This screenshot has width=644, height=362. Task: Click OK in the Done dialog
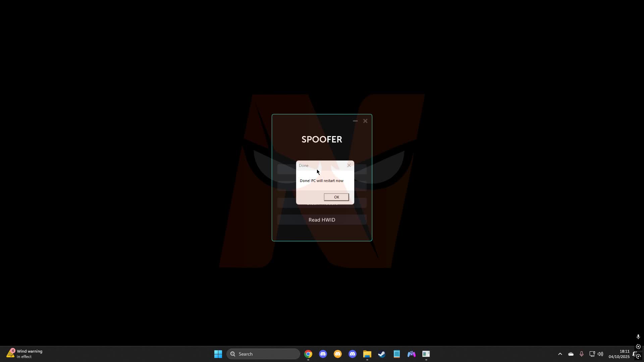(336, 197)
